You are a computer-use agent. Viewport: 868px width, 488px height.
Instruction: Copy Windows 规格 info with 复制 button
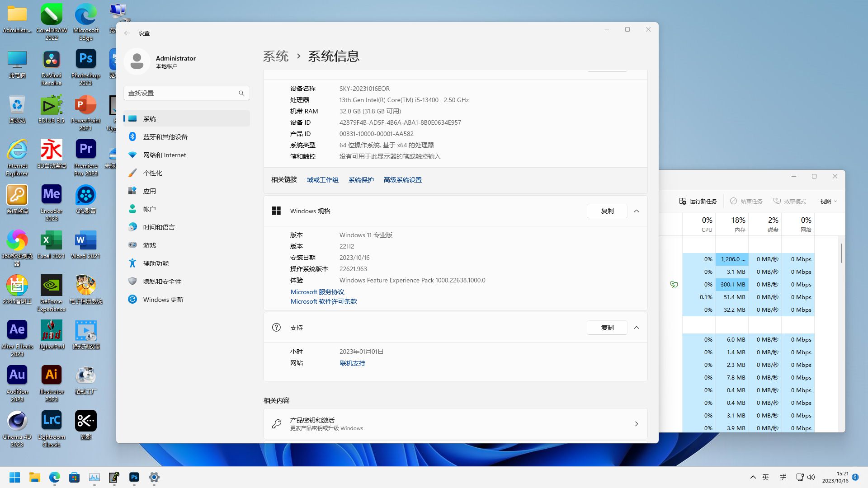pyautogui.click(x=607, y=211)
